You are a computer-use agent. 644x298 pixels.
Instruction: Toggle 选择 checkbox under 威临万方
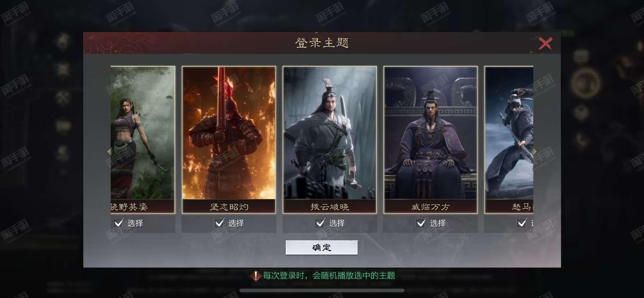(x=421, y=223)
